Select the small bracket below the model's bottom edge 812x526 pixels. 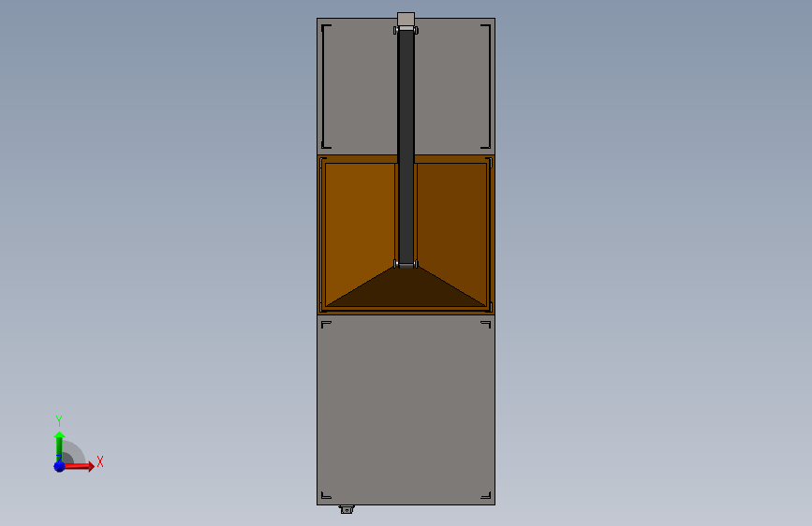coord(347,509)
